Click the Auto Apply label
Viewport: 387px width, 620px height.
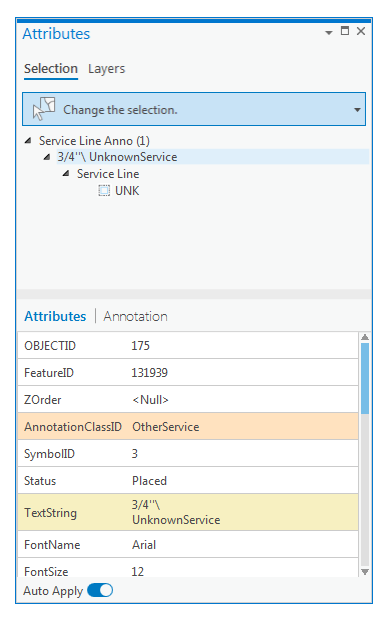pyautogui.click(x=53, y=591)
